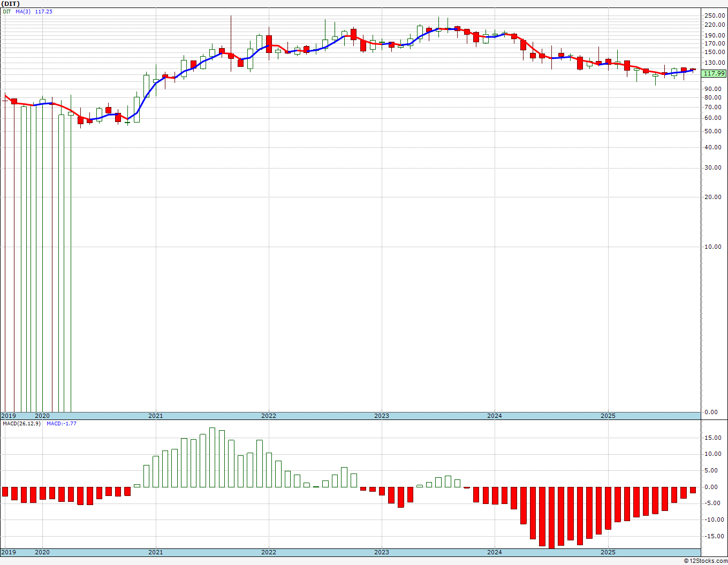This screenshot has height=565, width=728.
Task: Click 2021 on the price chart time axis
Action: click(x=156, y=416)
